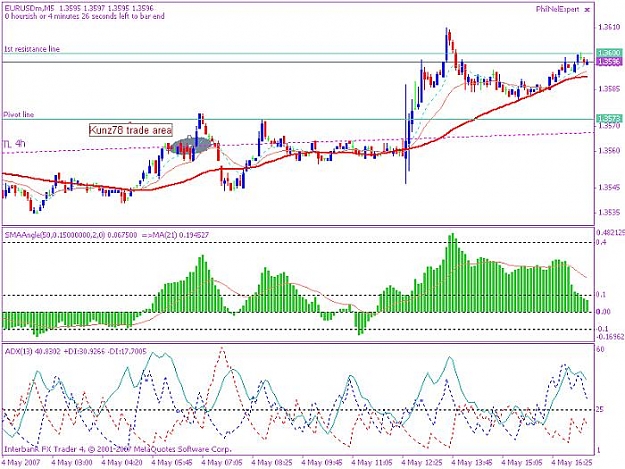Click the '4 May 12:25' time axis label
The image size is (625, 469).
tap(422, 463)
